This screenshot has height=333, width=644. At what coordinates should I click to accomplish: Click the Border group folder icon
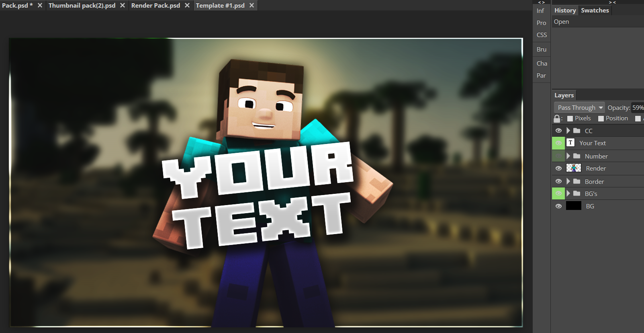pyautogui.click(x=577, y=181)
